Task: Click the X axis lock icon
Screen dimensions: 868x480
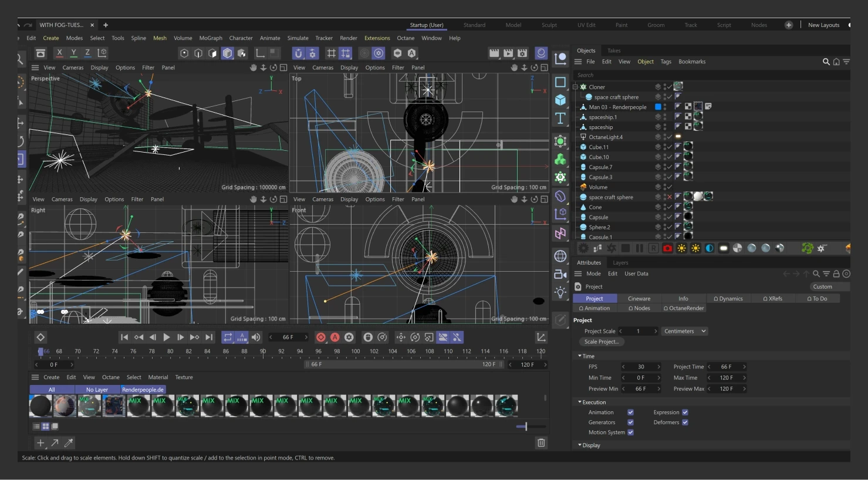Action: pos(59,53)
